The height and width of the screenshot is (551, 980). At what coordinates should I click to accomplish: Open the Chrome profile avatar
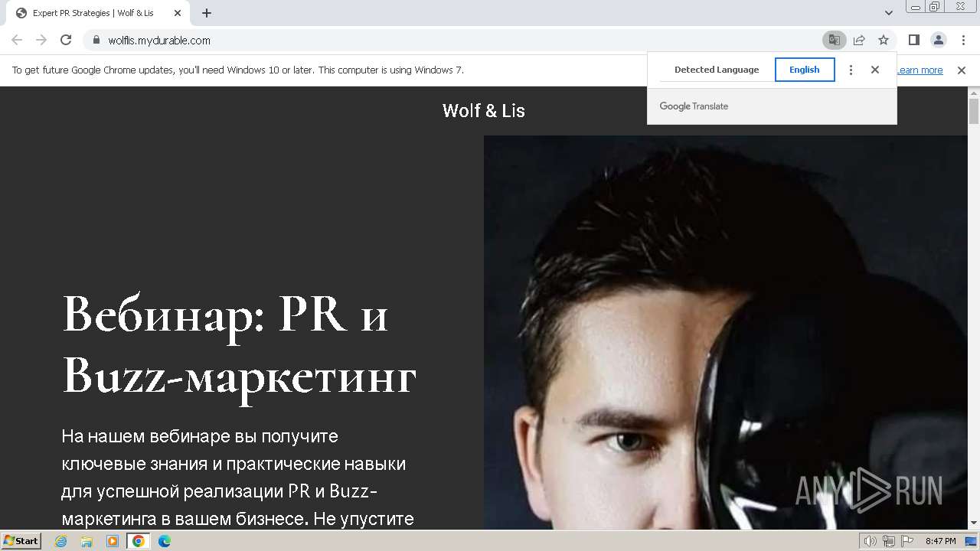click(938, 40)
